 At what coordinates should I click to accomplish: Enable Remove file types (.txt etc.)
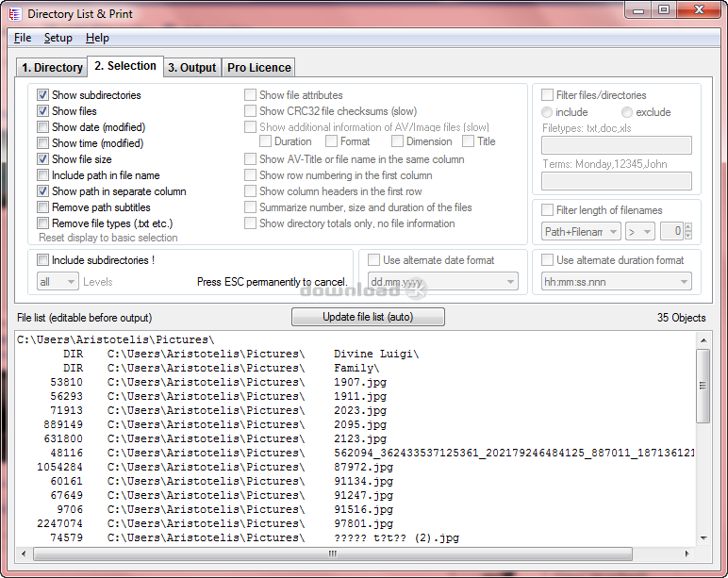tap(42, 223)
